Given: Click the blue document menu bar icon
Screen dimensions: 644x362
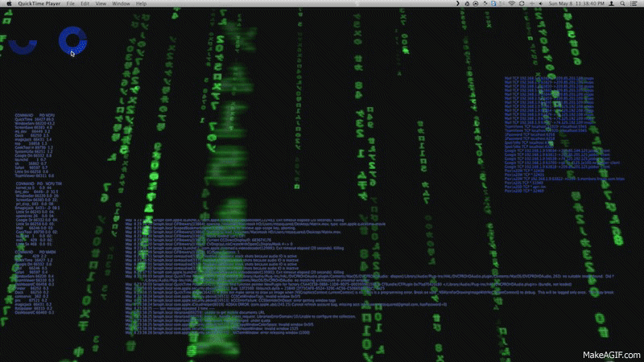Looking at the screenshot, I should click(493, 4).
